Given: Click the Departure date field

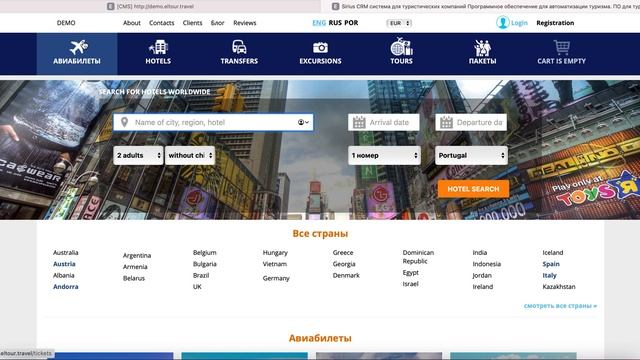Looking at the screenshot, I should click(471, 122).
